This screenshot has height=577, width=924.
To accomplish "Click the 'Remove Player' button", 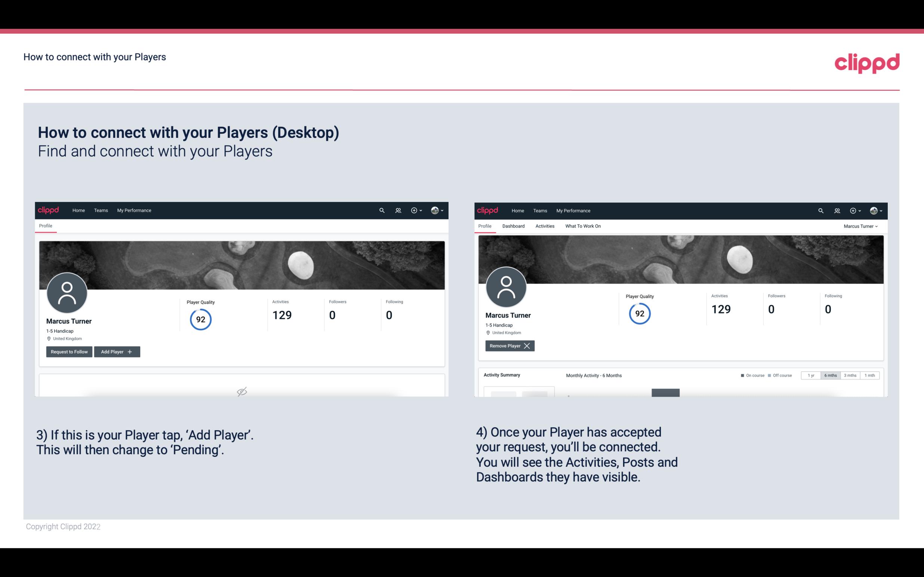I will click(x=509, y=346).
